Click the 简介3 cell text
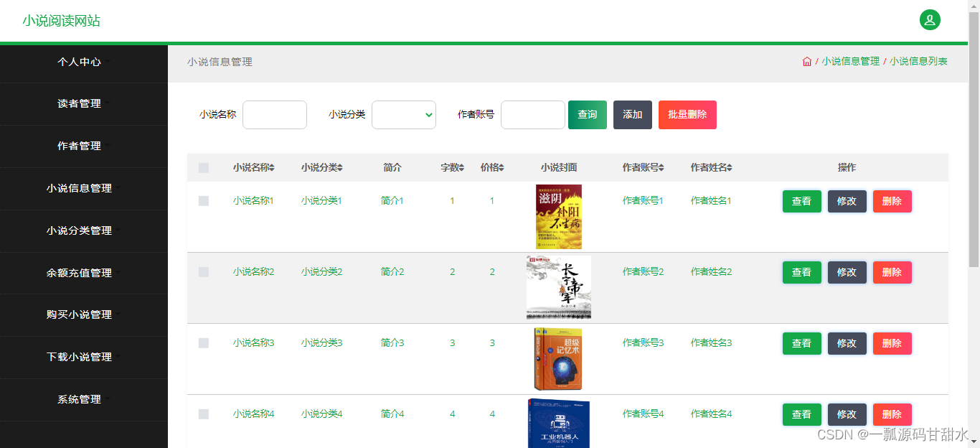Screen dimensions: 980x448 (392, 343)
